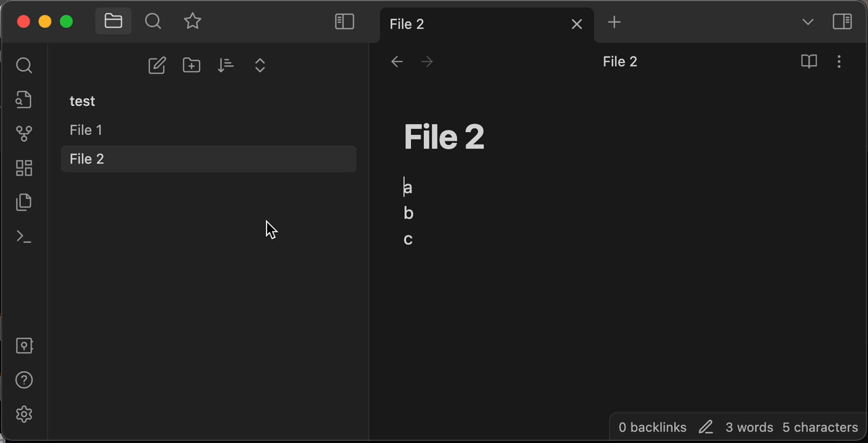Maximize the window with green button
This screenshot has width=868, height=443.
pyautogui.click(x=66, y=22)
